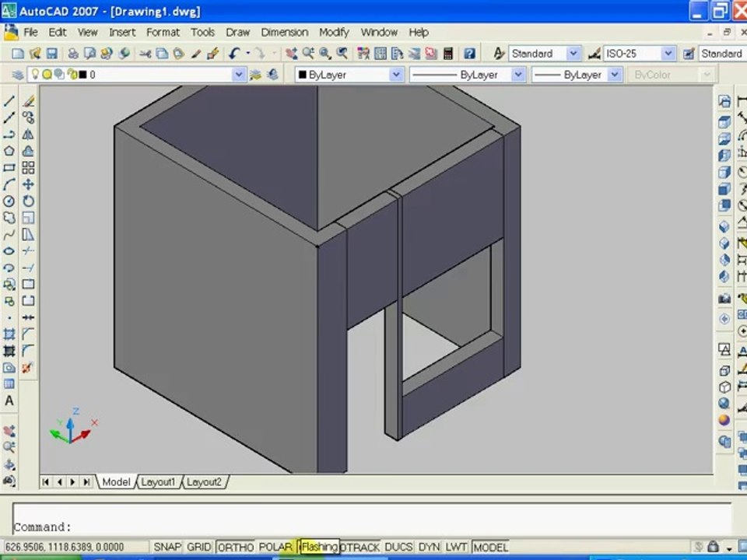Open the Hatch tool
Image resolution: width=747 pixels, height=560 pixels.
click(9, 334)
